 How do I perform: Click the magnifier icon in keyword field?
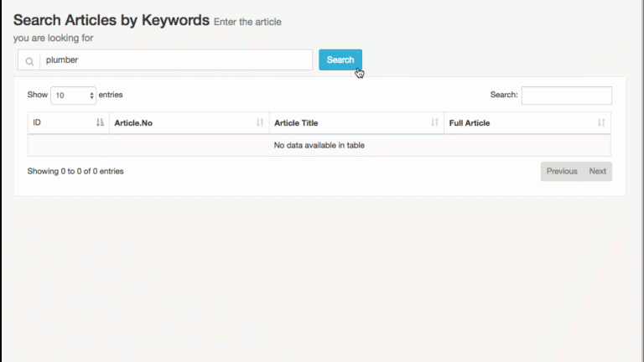click(x=29, y=60)
